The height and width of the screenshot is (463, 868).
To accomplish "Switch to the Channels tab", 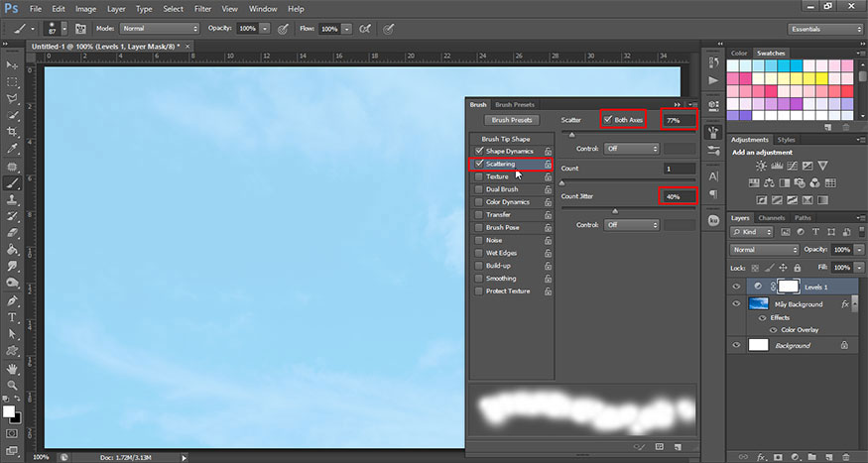I will [771, 217].
